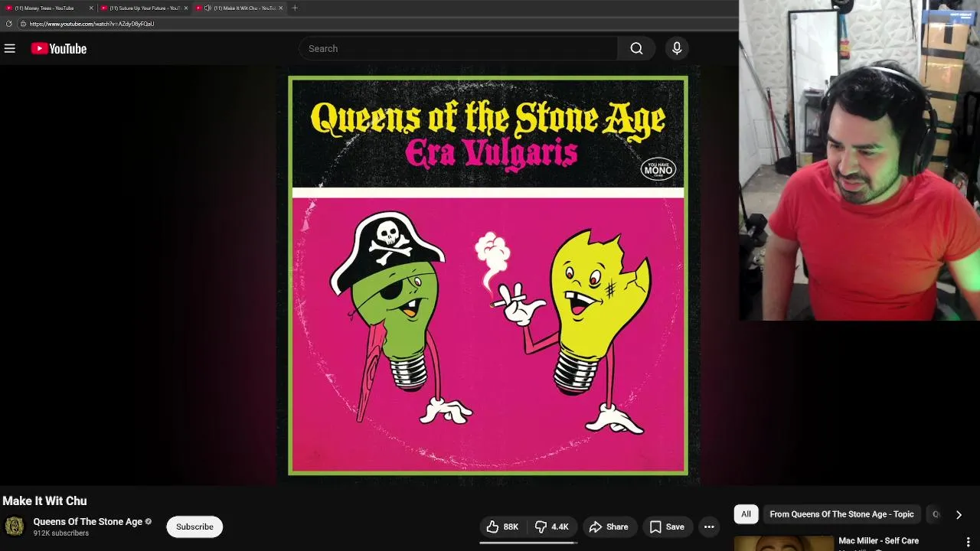Mute tab via speaker icon on tab
The width and height of the screenshot is (980, 551).
click(x=207, y=8)
